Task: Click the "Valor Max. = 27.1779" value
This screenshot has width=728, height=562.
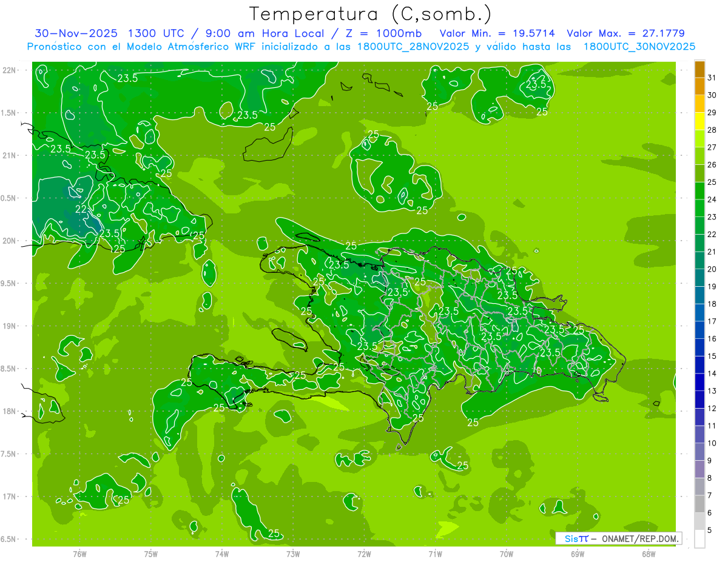Action: (625, 33)
